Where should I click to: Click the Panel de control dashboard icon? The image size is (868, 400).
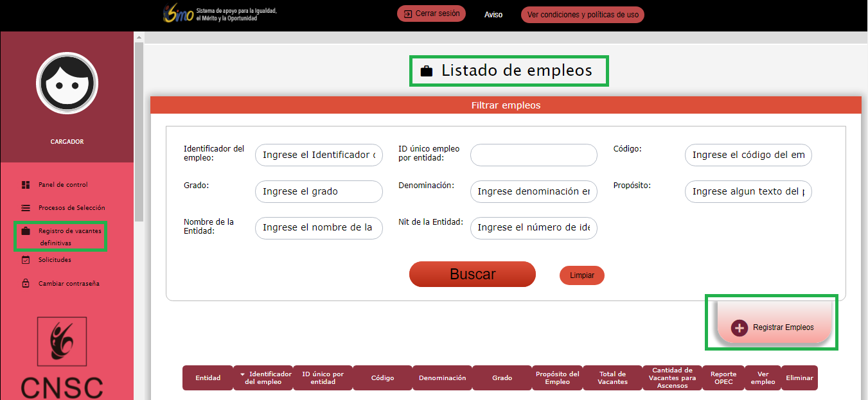26,185
